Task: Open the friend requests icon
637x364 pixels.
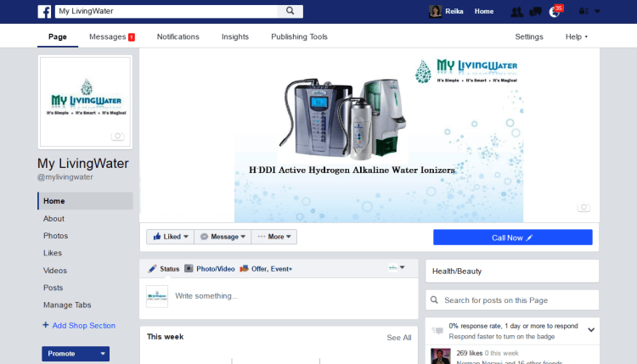Action: click(516, 12)
